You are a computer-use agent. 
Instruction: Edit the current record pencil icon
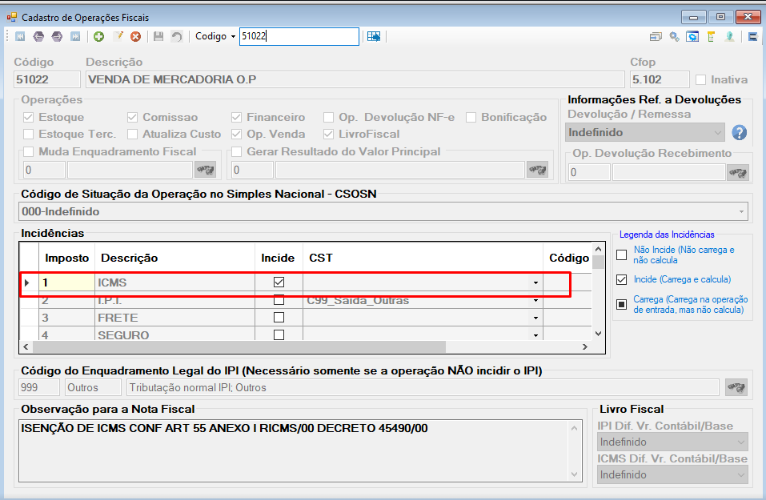point(118,37)
